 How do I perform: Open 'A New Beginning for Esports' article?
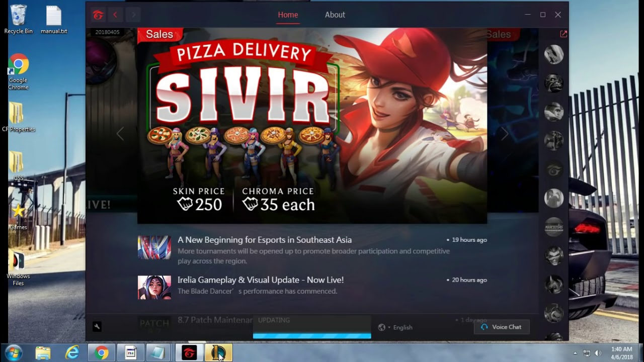pos(265,240)
